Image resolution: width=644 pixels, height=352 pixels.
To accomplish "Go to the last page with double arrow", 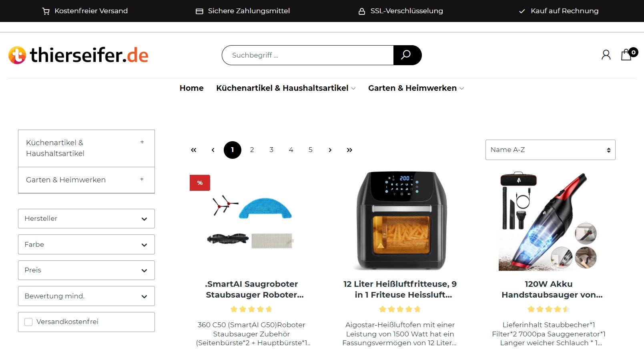I will 349,150.
